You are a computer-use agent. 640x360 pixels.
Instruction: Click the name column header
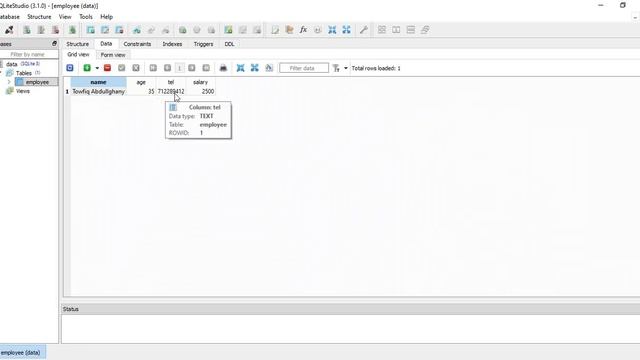coord(98,82)
